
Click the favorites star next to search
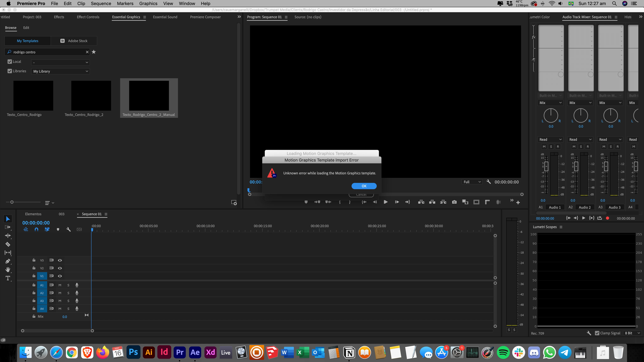pyautogui.click(x=94, y=52)
